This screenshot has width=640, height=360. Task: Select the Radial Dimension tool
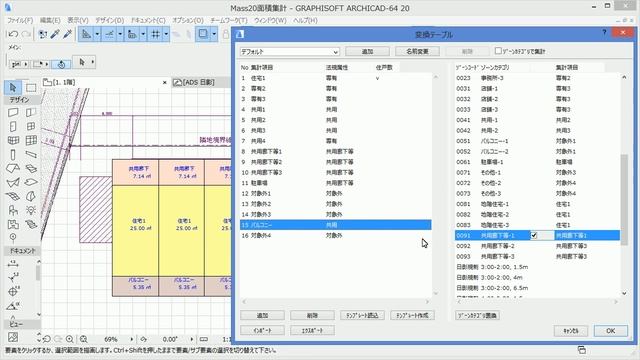click(x=13, y=278)
